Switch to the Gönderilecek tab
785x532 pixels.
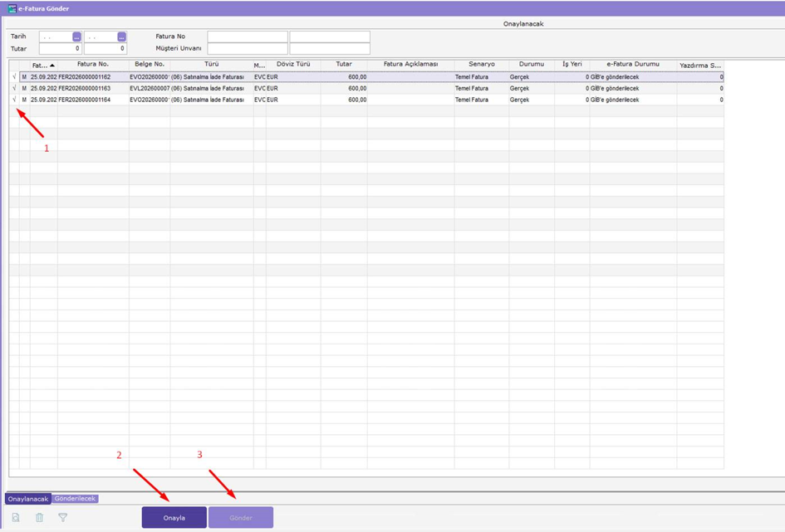coord(75,499)
